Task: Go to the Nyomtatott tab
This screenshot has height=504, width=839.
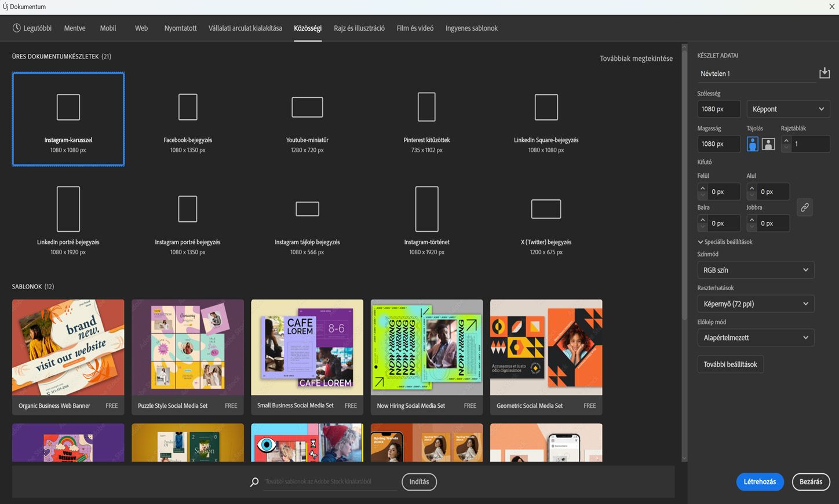Action: 180,28
